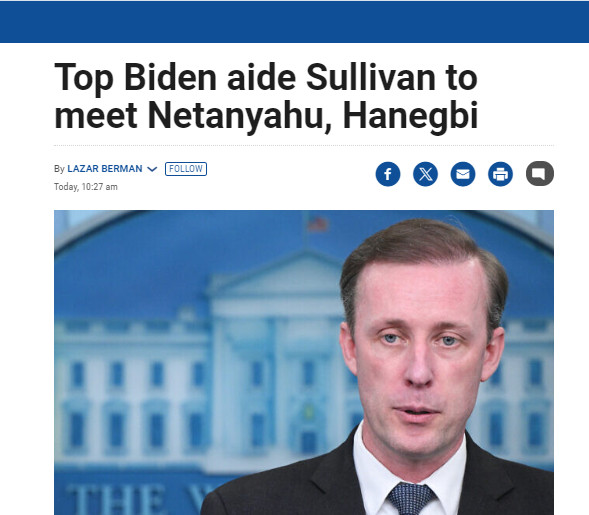The height and width of the screenshot is (515, 589).
Task: Expand the chevron beside Lazar Berman
Action: coord(152,169)
